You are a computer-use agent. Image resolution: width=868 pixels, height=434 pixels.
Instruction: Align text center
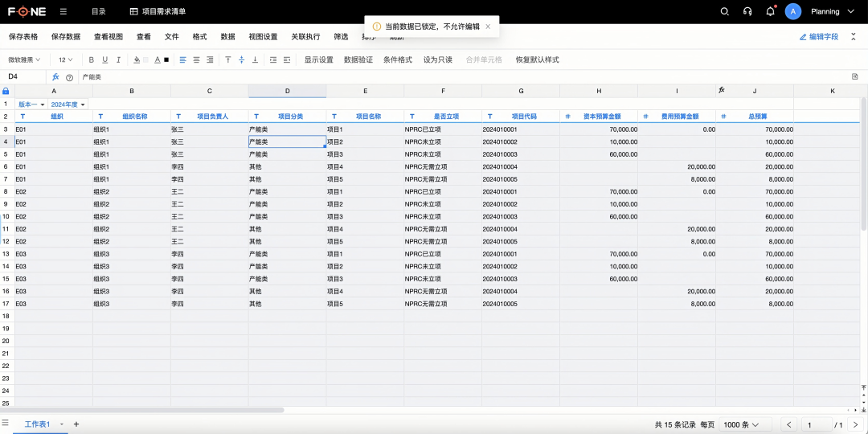[196, 59]
